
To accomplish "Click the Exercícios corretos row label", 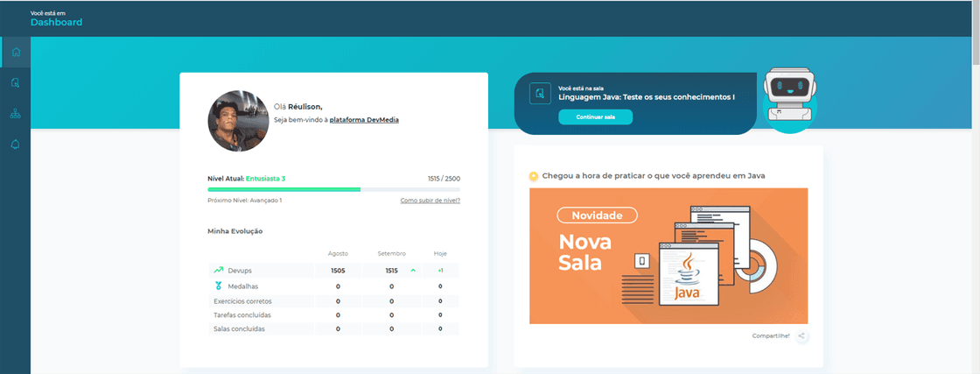I will coord(242,300).
